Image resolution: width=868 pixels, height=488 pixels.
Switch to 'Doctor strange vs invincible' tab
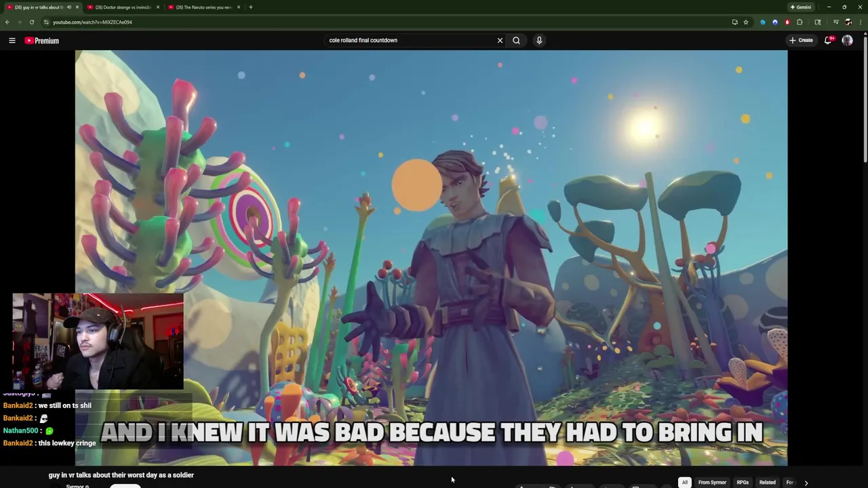(123, 7)
